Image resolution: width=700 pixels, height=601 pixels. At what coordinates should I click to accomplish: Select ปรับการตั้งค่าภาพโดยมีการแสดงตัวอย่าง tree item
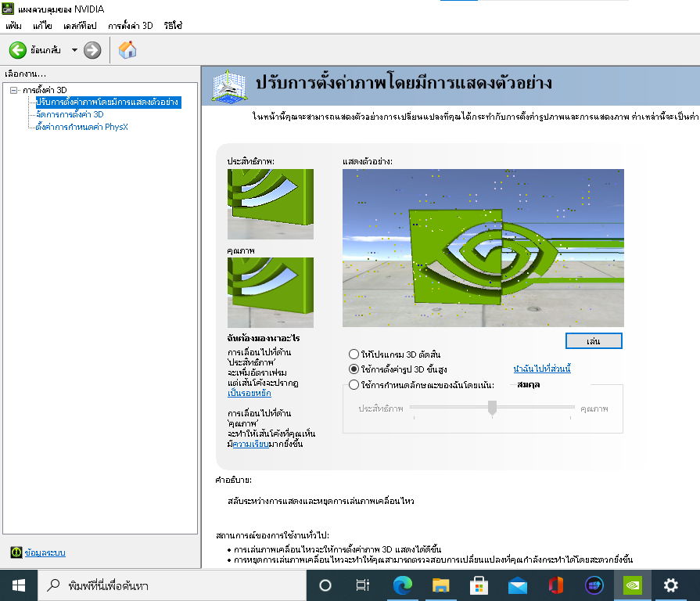[x=108, y=103]
